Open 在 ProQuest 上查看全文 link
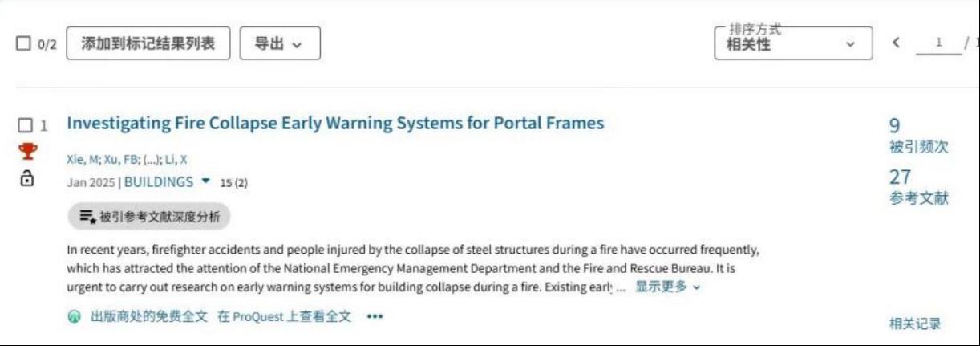Viewport: 980px width, 346px height. point(284,317)
